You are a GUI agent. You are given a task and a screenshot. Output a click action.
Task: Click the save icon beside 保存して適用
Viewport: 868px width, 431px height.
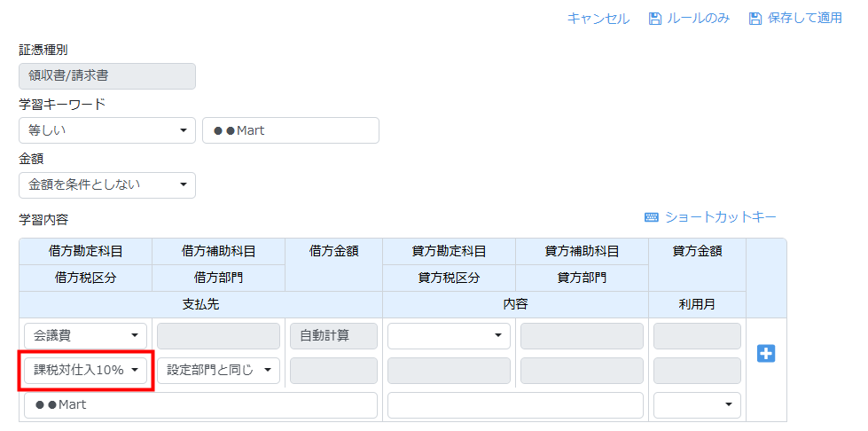755,19
